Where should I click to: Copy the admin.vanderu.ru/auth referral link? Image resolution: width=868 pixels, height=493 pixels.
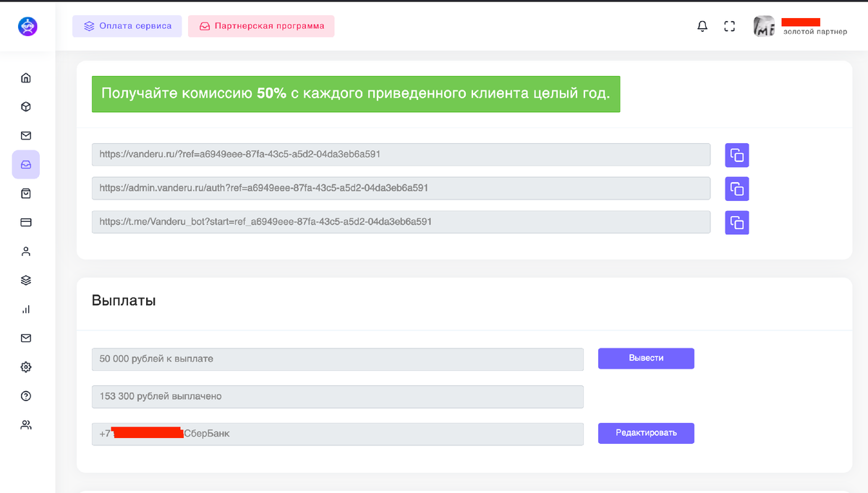(737, 189)
